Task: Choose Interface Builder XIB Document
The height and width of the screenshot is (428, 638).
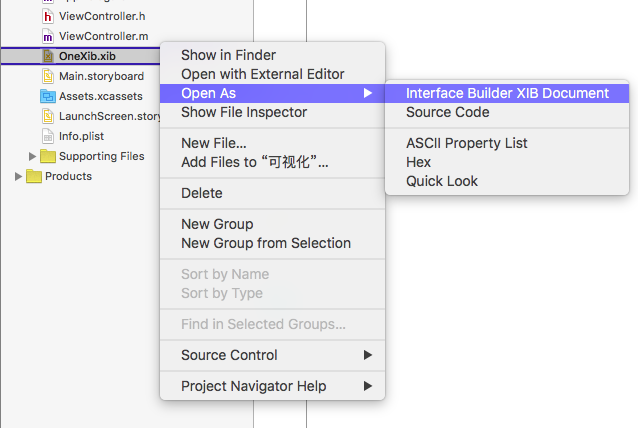Action: [x=507, y=93]
